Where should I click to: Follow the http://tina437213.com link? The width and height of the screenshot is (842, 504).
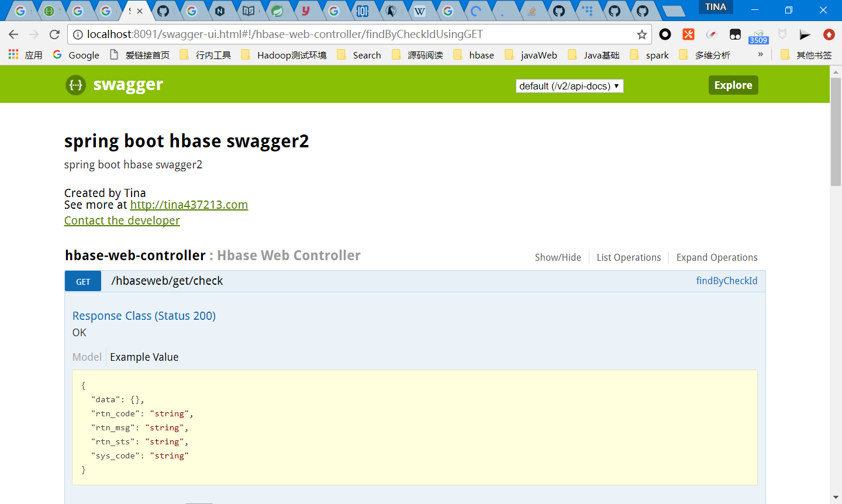[189, 205]
